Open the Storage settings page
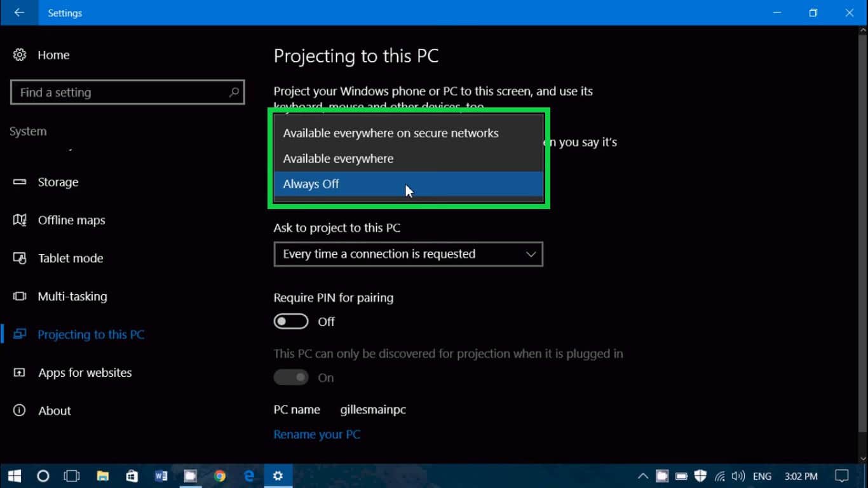Screen dimensions: 868x488 (58, 182)
